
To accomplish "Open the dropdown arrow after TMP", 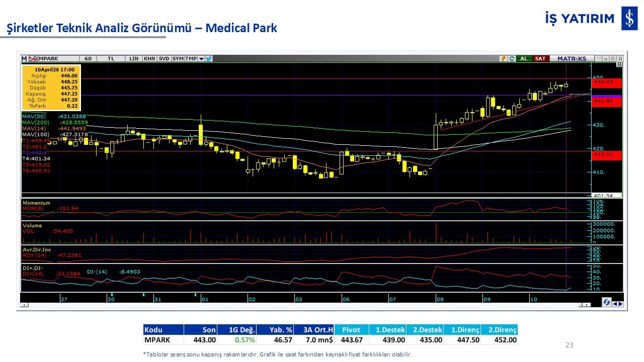I will [201, 59].
